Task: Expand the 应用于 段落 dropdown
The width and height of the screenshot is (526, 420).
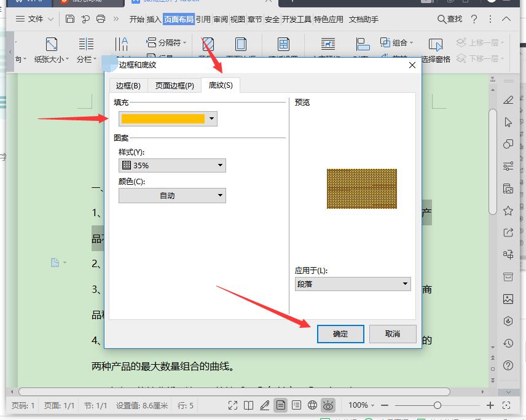Action: 353,284
